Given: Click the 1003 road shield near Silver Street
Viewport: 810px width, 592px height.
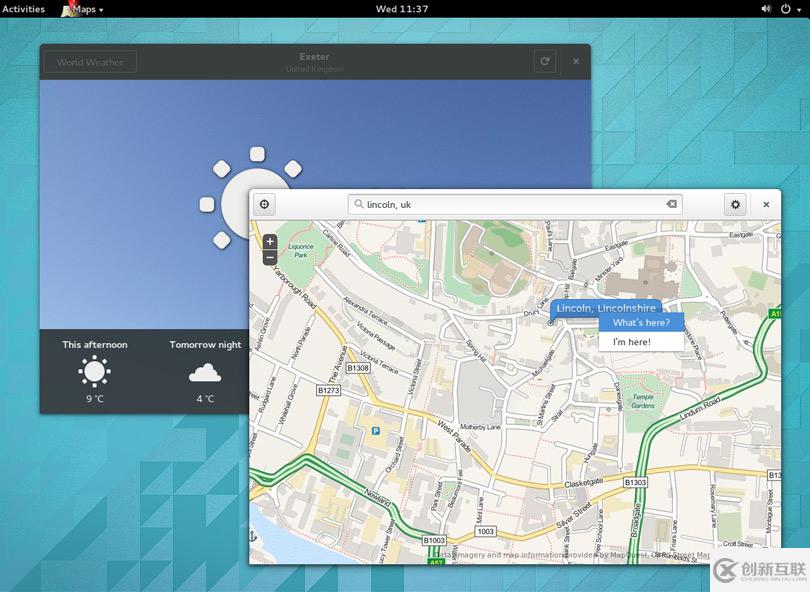Looking at the screenshot, I should 486,531.
